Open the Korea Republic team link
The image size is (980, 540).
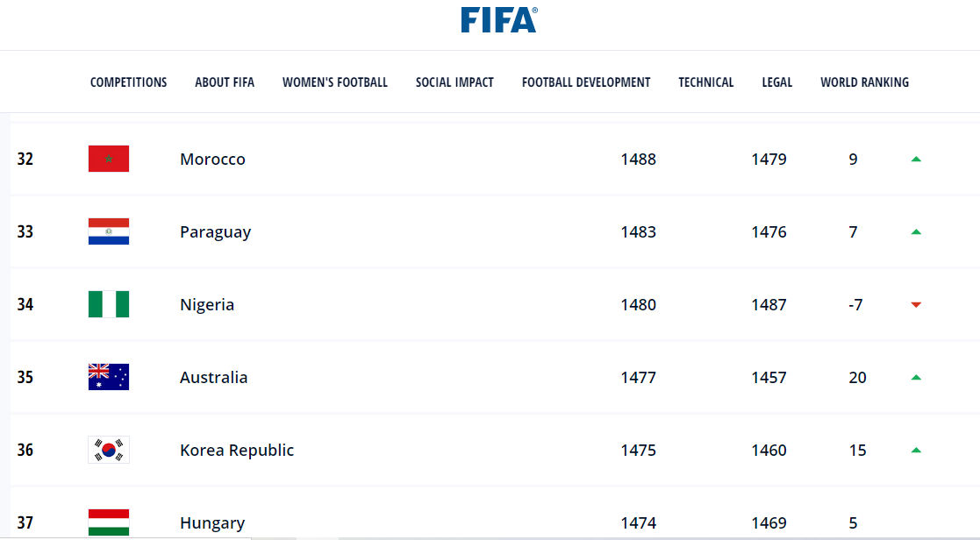click(x=237, y=451)
